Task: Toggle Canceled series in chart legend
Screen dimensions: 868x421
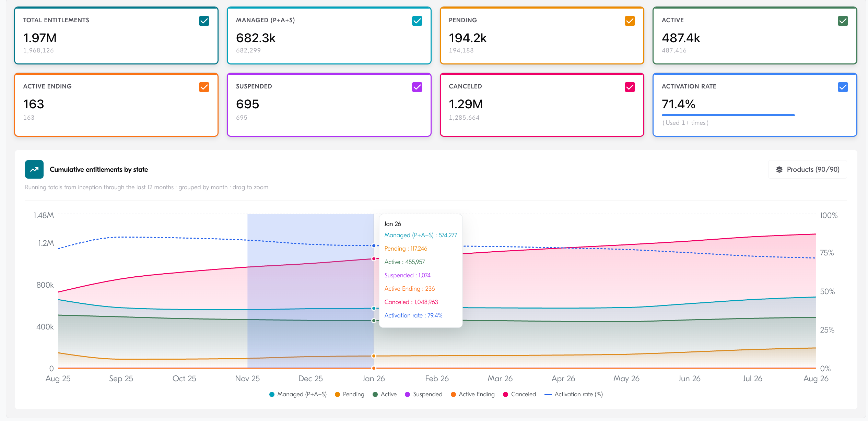Action: 519,394
